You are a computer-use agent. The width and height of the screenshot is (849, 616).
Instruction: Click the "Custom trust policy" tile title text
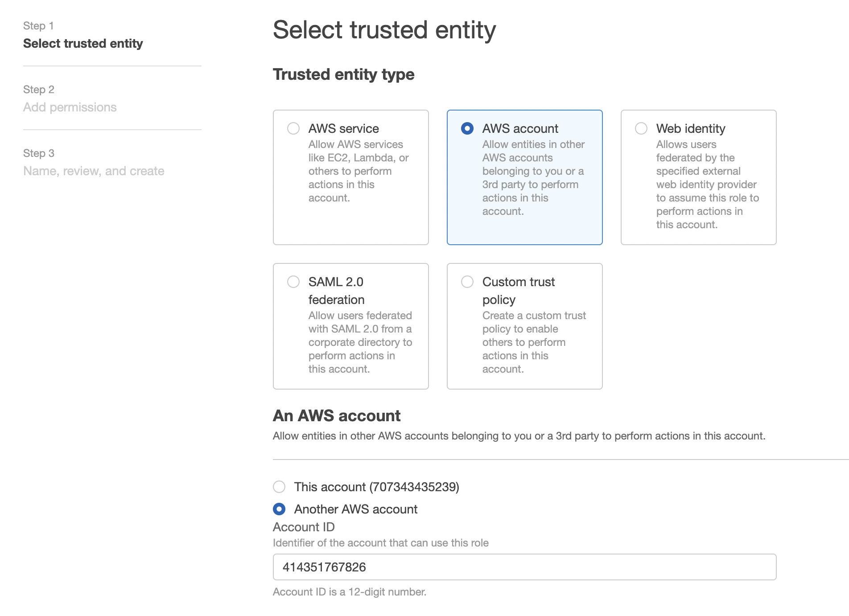pyautogui.click(x=518, y=291)
